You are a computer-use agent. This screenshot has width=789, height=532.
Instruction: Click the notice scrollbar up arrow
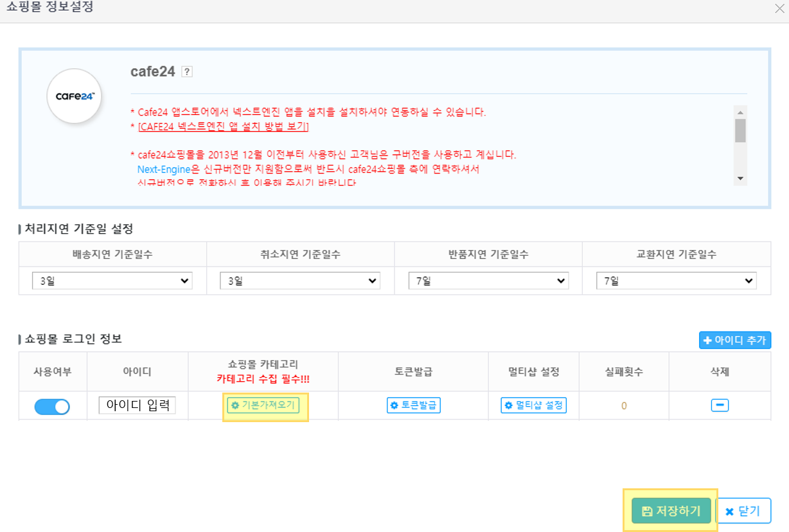click(740, 112)
